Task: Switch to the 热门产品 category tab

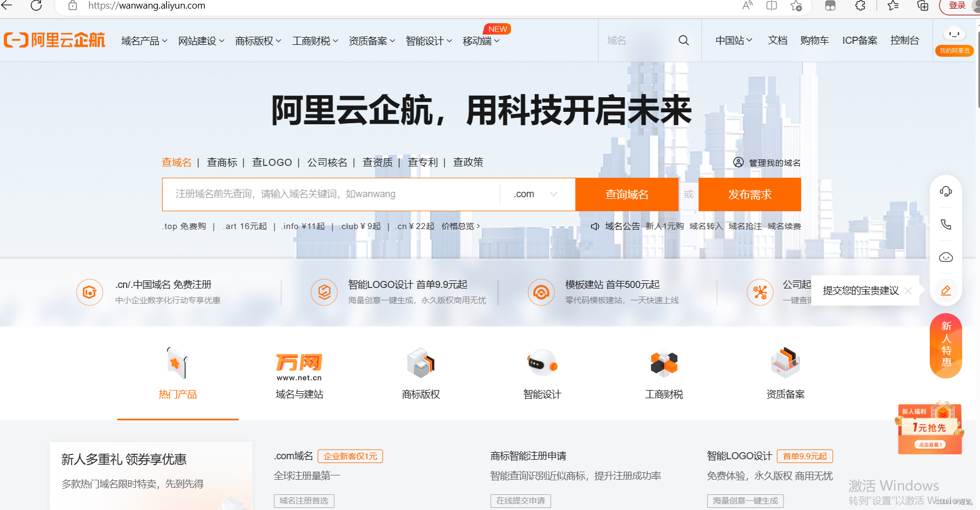Action: pos(178,374)
